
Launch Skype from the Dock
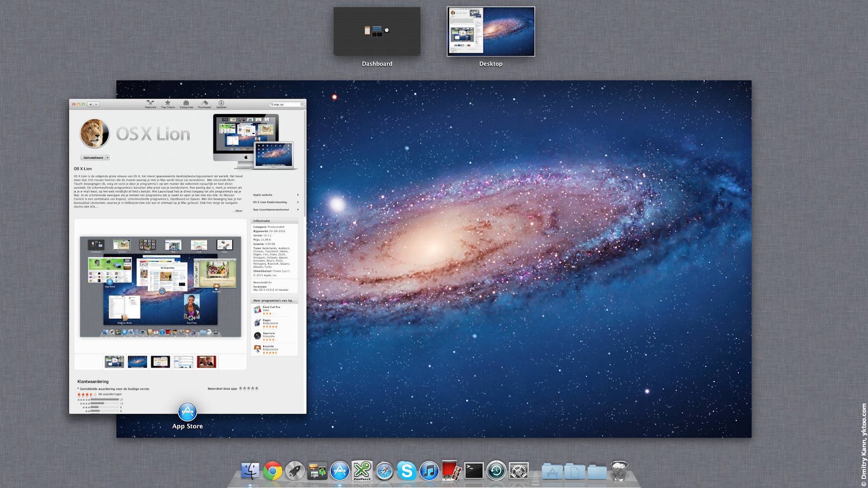[x=407, y=471]
